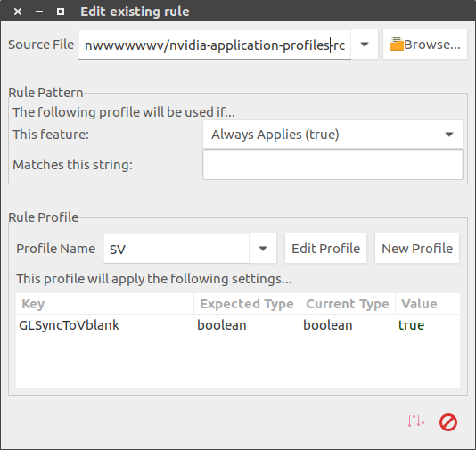Expand the Profile Name dropdown arrow
Screen dimensions: 476x450
coord(263,249)
